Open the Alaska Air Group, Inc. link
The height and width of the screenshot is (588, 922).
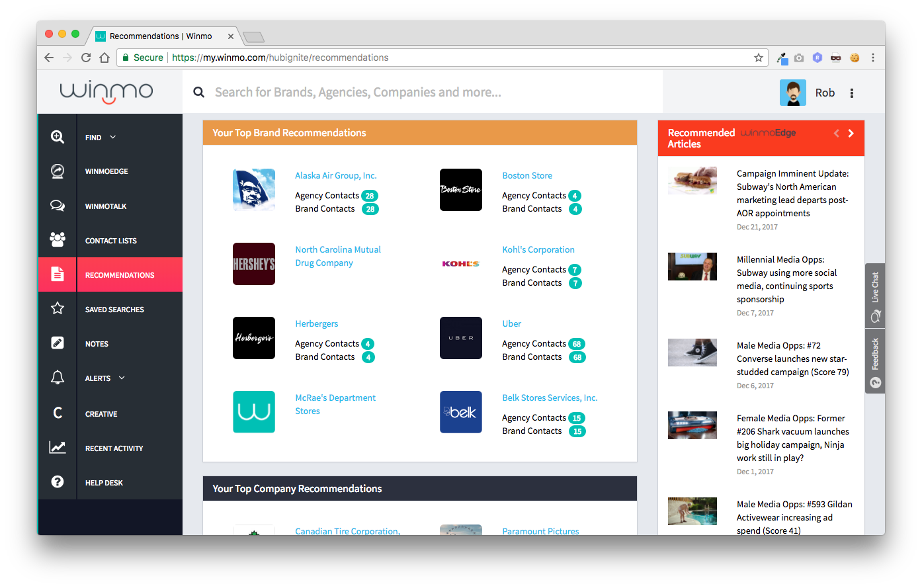tap(336, 175)
